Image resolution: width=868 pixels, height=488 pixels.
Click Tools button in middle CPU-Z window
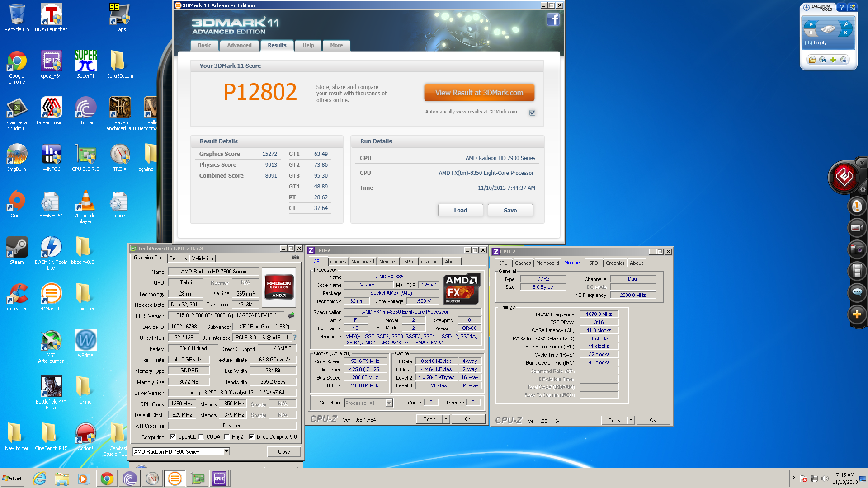(429, 419)
